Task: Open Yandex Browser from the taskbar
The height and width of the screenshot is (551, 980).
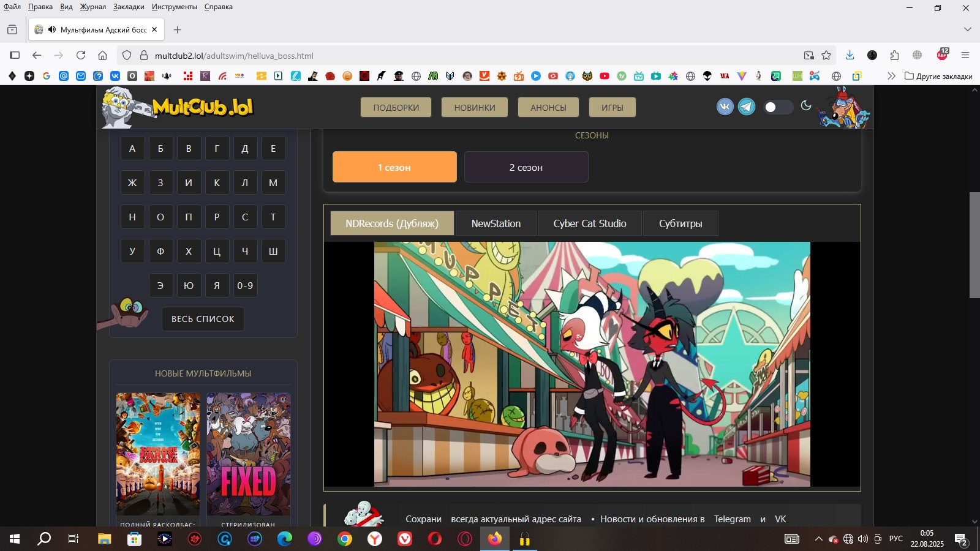Action: [375, 539]
